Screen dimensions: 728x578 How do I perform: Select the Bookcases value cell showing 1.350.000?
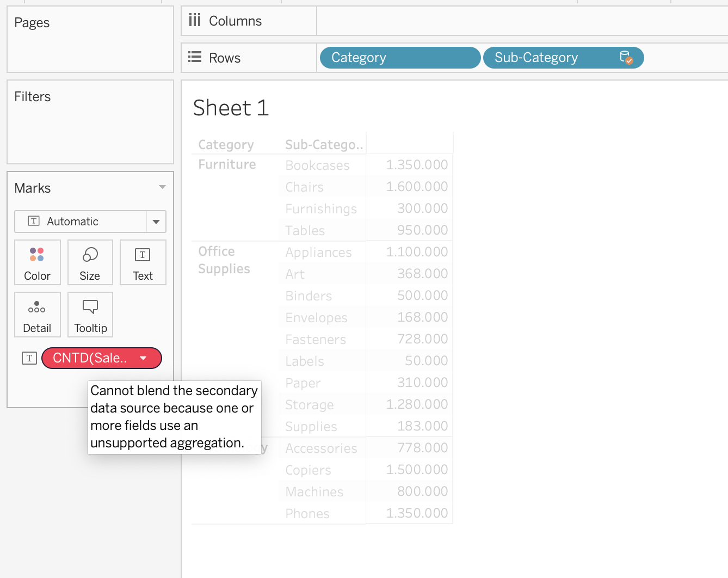tap(417, 164)
